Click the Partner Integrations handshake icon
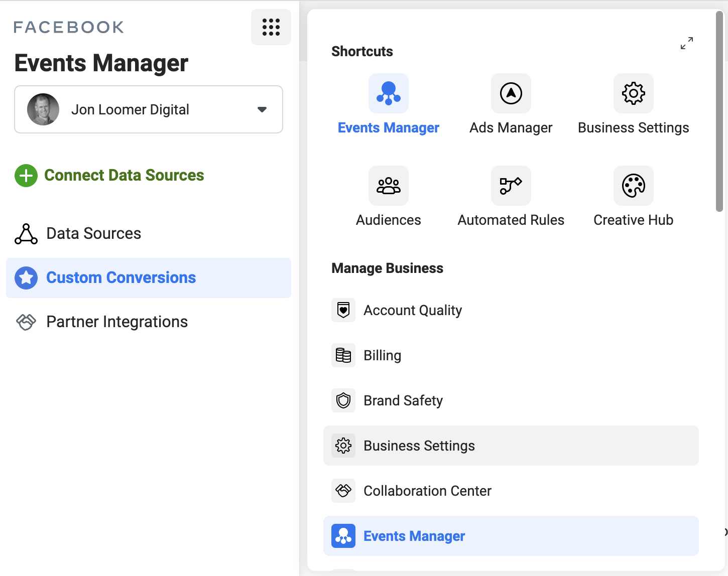The height and width of the screenshot is (576, 728). point(26,322)
